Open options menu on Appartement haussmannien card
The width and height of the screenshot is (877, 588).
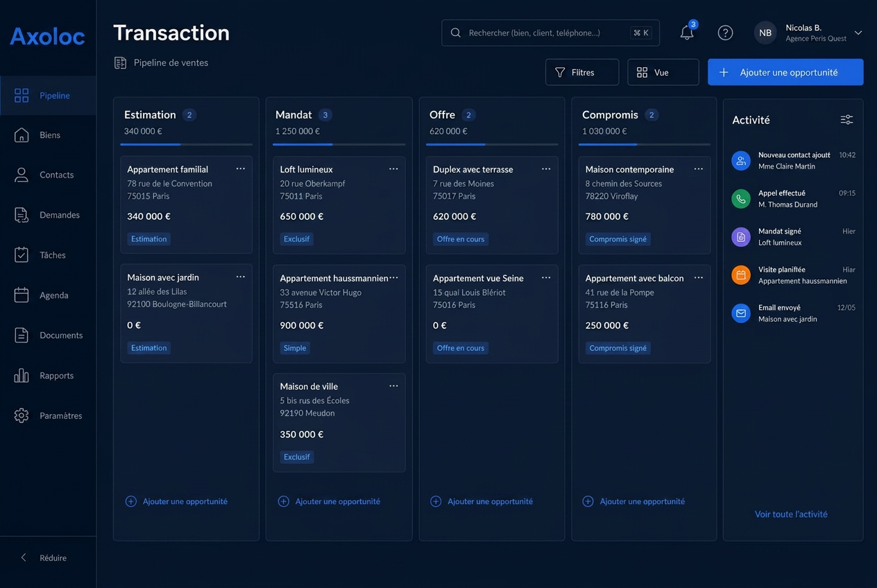[x=393, y=278]
